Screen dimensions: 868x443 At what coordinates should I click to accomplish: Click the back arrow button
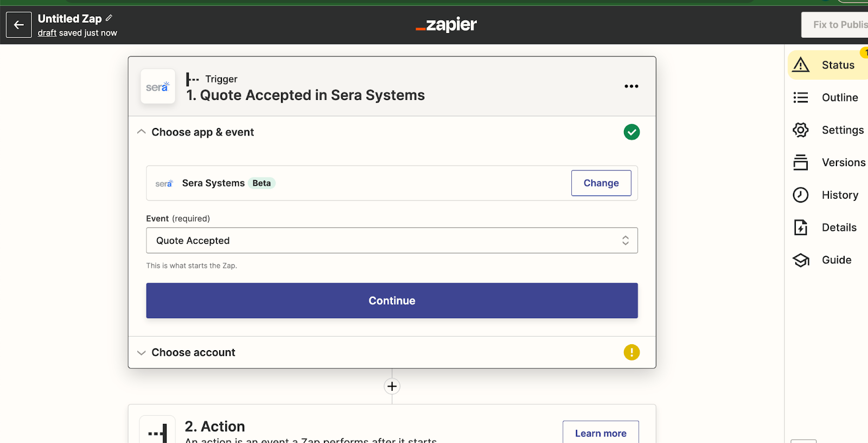(19, 25)
